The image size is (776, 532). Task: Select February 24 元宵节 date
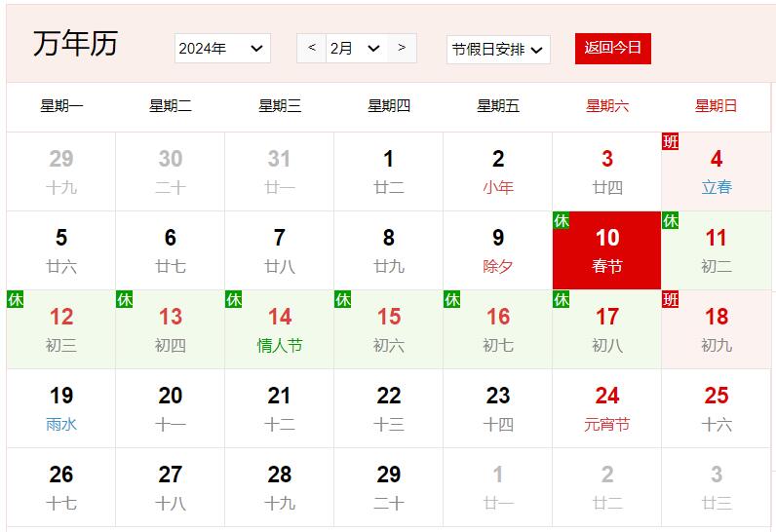[606, 408]
